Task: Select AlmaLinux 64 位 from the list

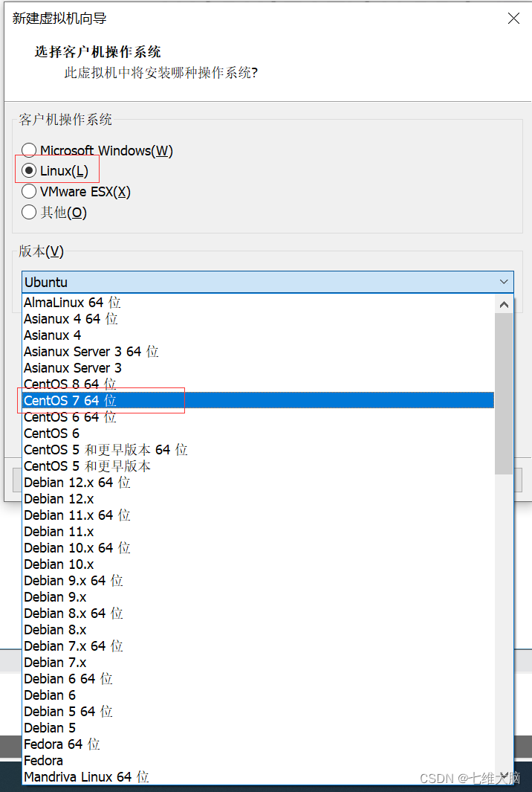Action: pos(259,303)
